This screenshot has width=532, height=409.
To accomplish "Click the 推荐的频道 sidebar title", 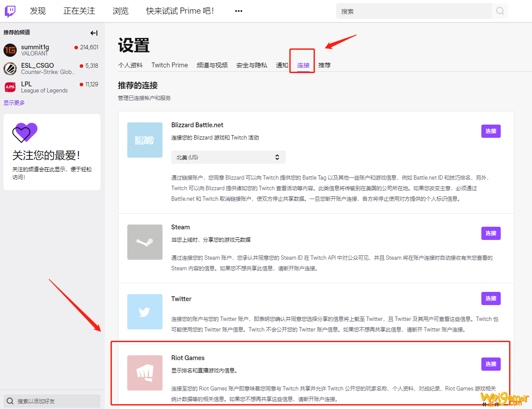I will coord(17,33).
